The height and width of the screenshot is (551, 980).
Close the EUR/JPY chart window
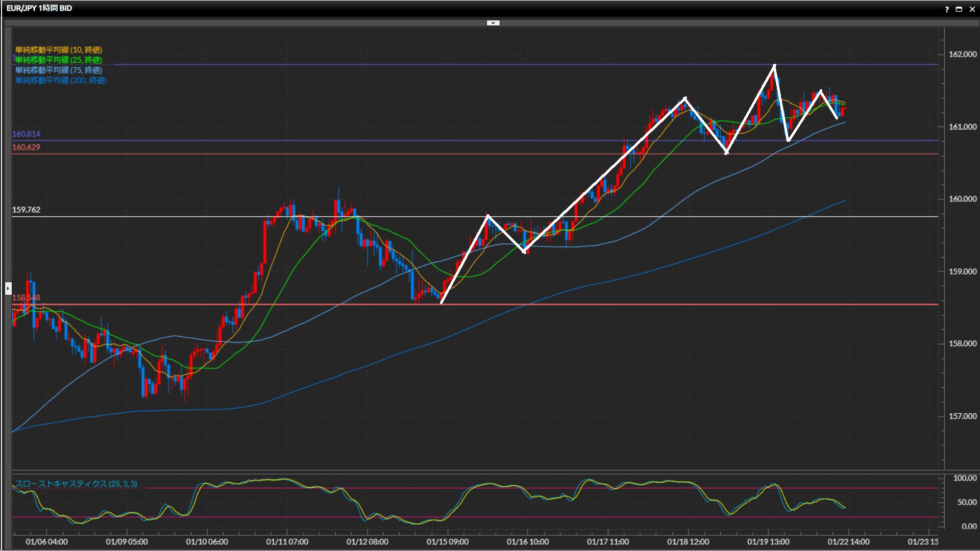[x=972, y=9]
